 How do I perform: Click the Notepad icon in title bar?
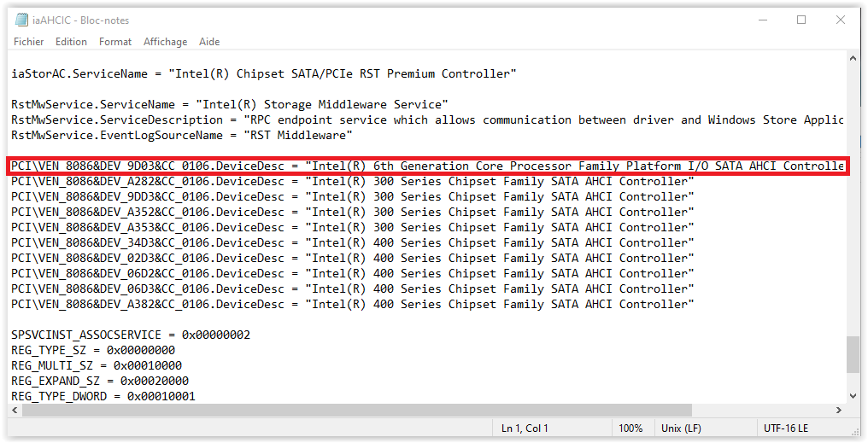coord(21,20)
